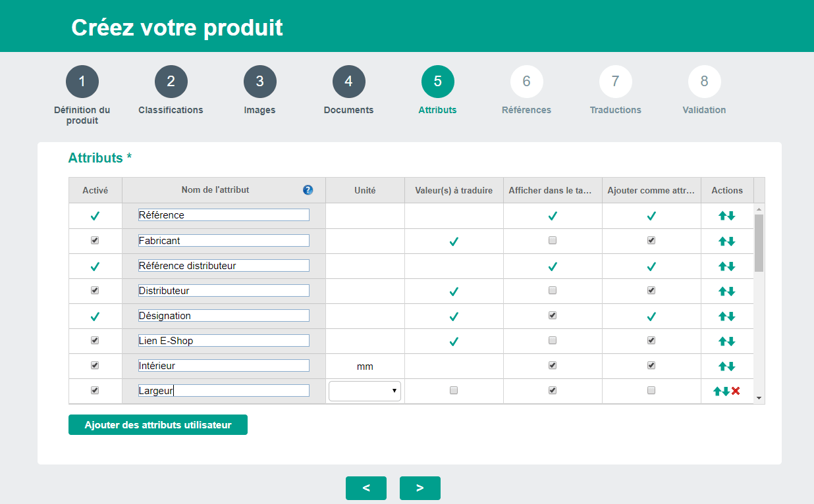Go to next step with > button
This screenshot has height=504, width=814.
[420, 488]
